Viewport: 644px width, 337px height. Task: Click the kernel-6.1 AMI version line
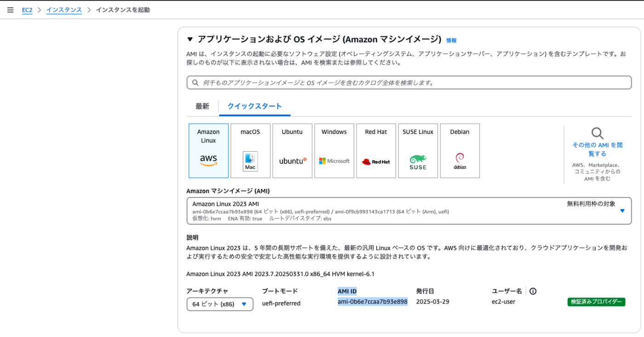pyautogui.click(x=280, y=274)
